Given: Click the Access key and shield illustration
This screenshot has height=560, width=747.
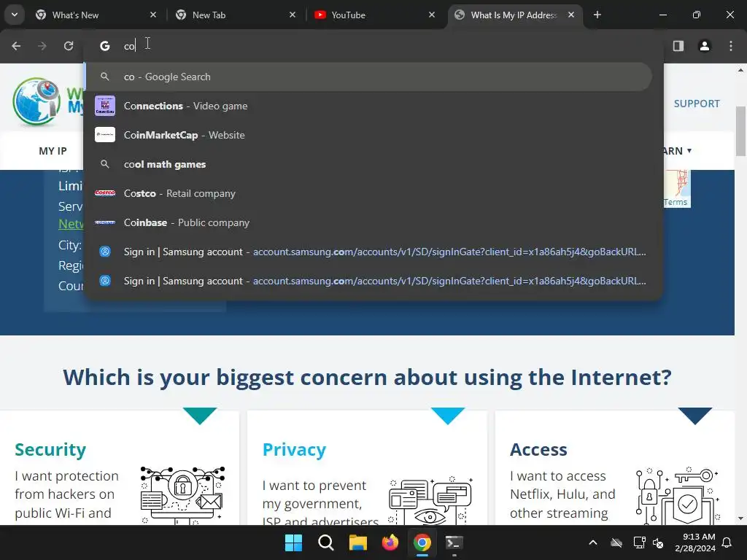Looking at the screenshot, I should (x=677, y=496).
